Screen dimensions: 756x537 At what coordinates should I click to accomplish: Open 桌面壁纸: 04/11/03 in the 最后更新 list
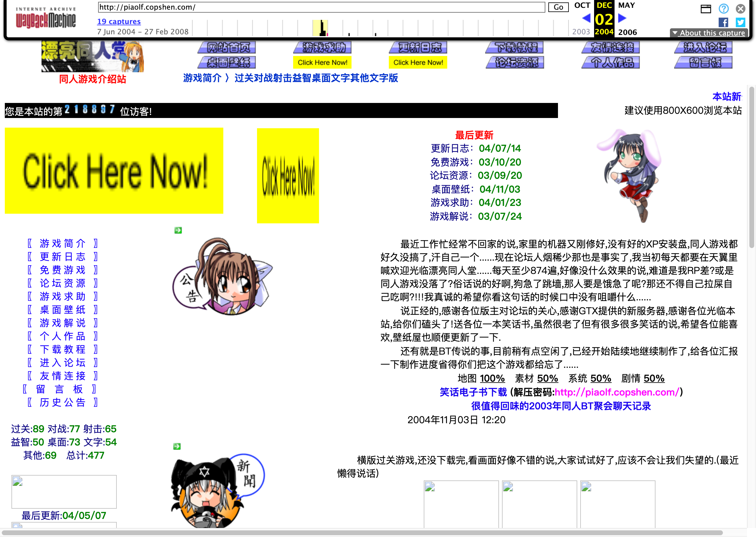click(476, 189)
